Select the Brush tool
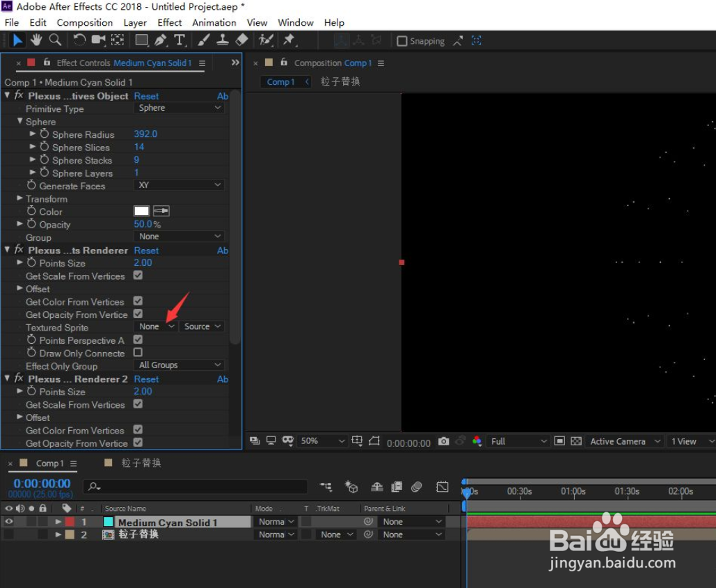The width and height of the screenshot is (716, 588). click(204, 40)
